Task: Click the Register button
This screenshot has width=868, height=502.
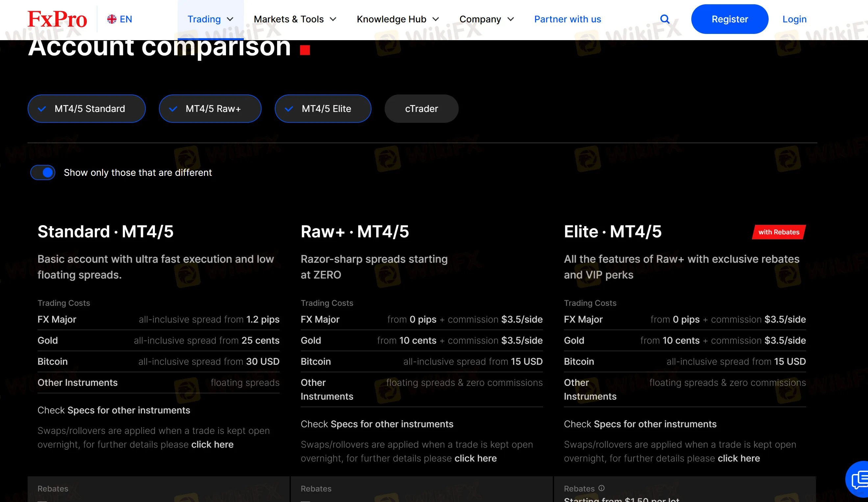Action: (729, 19)
